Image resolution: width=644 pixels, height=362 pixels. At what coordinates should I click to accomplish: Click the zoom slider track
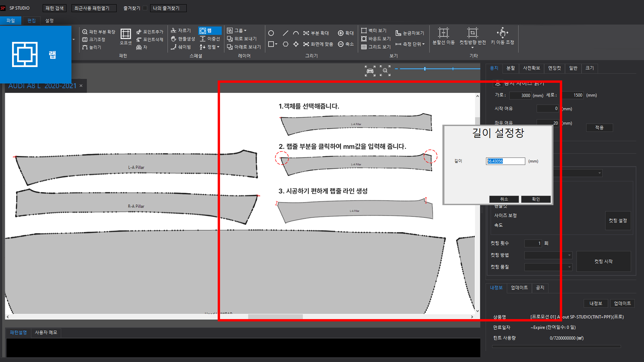point(439,69)
